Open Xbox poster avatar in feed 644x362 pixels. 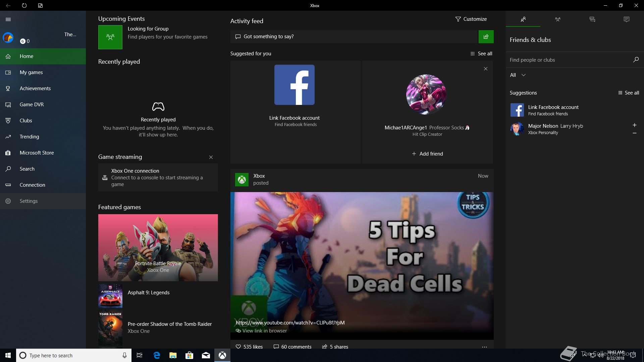point(242,180)
